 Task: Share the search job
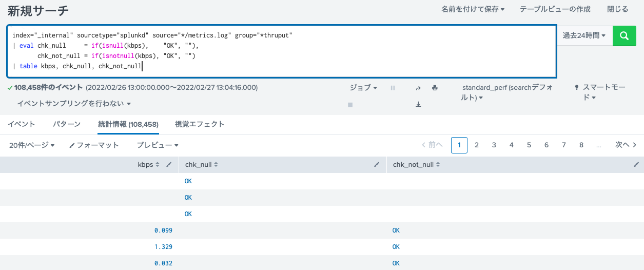pos(418,88)
